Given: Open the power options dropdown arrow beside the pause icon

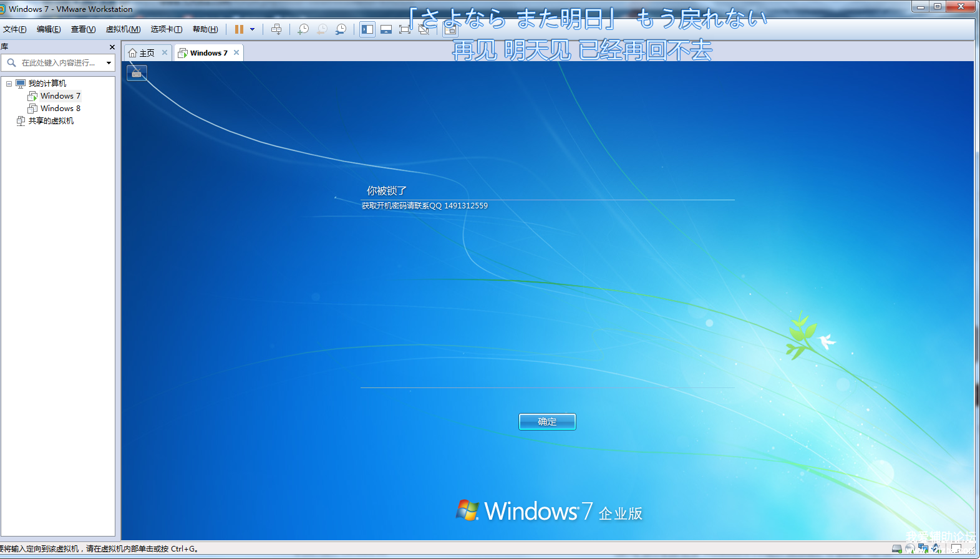Looking at the screenshot, I should coord(252,29).
